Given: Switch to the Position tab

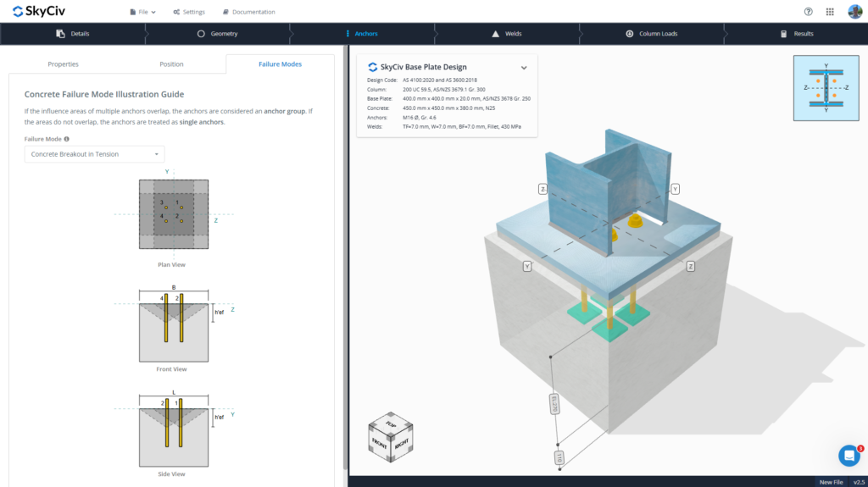Looking at the screenshot, I should (x=171, y=64).
